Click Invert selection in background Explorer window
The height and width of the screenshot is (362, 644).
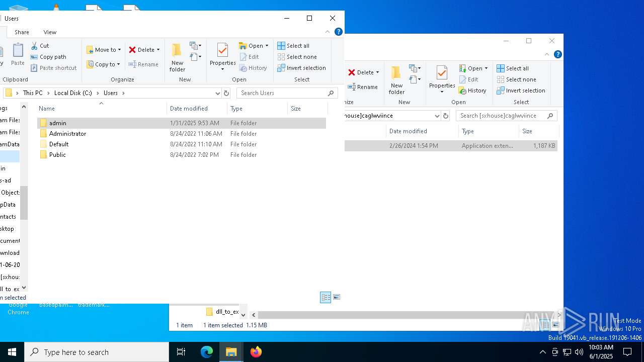click(x=521, y=90)
